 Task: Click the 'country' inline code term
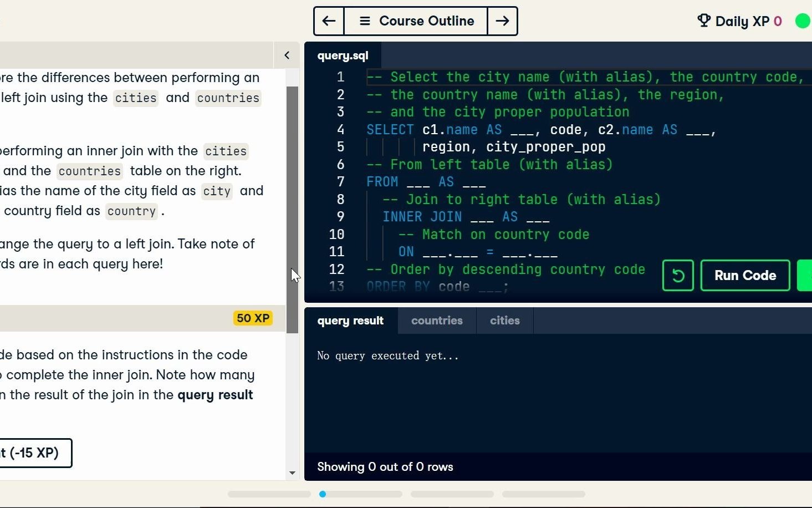pos(131,211)
